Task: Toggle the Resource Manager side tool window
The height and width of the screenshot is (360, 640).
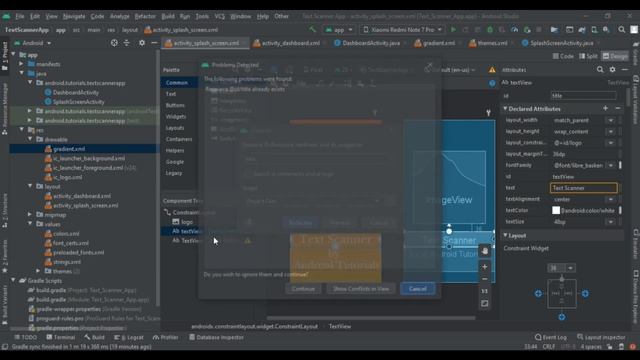Action: (4, 109)
